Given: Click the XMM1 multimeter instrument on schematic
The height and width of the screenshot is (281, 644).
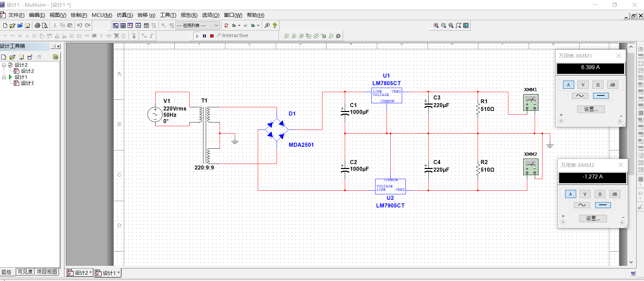Looking at the screenshot, I should pos(530,102).
